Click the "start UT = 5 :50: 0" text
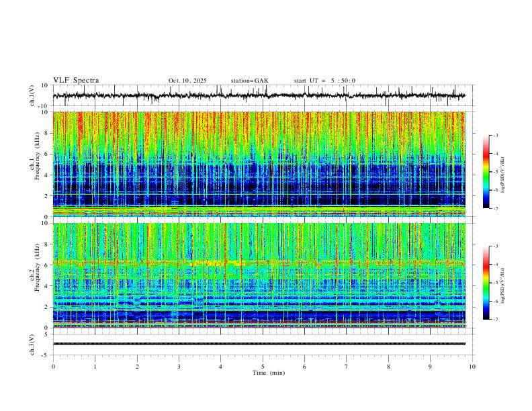532x411 pixels. tap(324, 81)
